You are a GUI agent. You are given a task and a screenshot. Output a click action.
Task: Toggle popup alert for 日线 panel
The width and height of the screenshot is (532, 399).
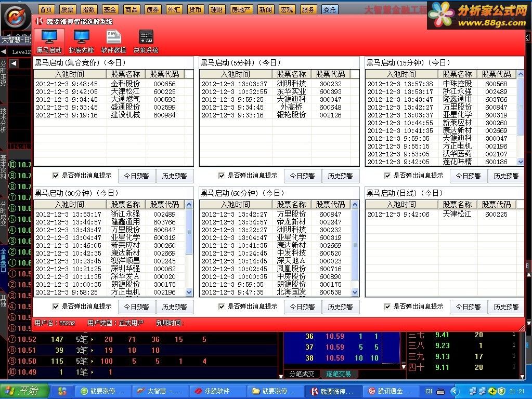coord(387,307)
